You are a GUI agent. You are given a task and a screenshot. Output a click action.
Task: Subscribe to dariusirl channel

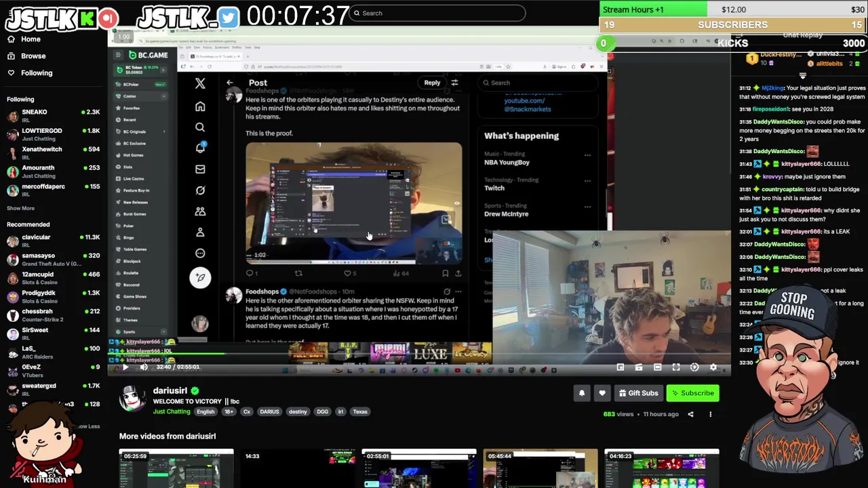click(692, 393)
